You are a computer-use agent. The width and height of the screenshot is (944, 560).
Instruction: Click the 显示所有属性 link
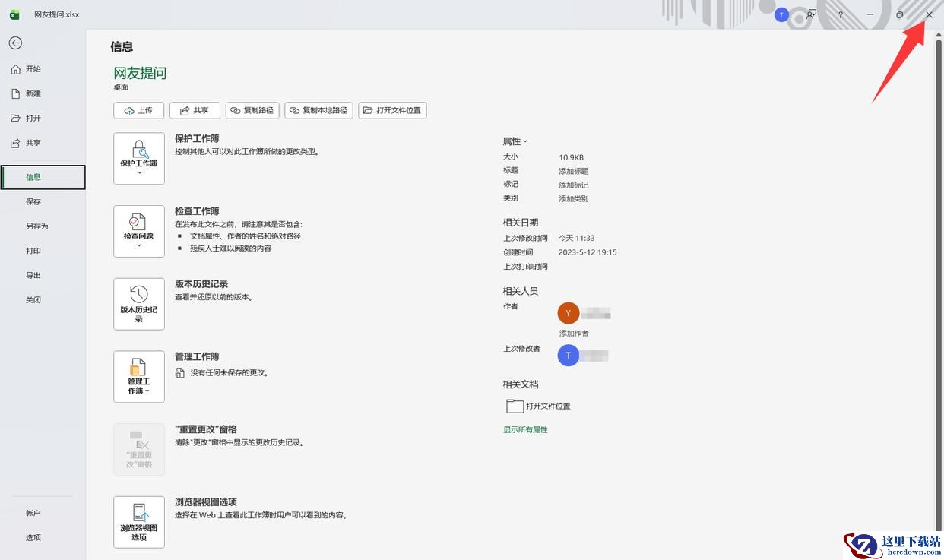(x=525, y=430)
